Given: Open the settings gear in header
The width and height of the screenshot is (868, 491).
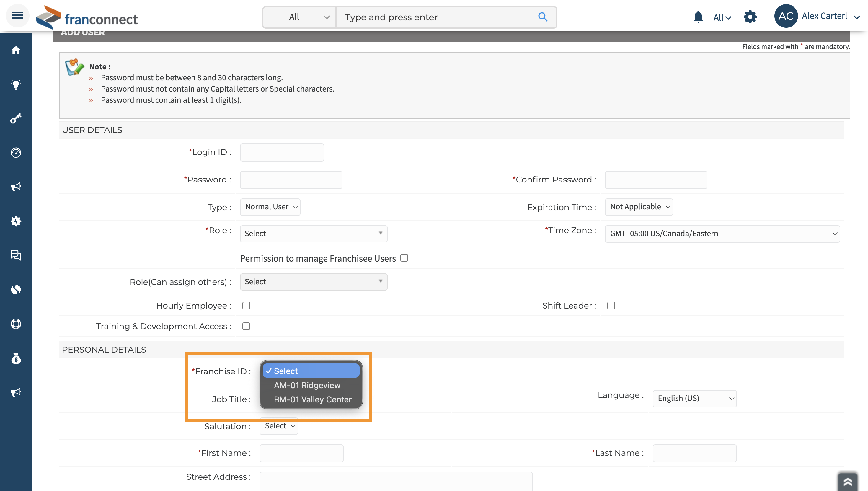Looking at the screenshot, I should pyautogui.click(x=750, y=17).
